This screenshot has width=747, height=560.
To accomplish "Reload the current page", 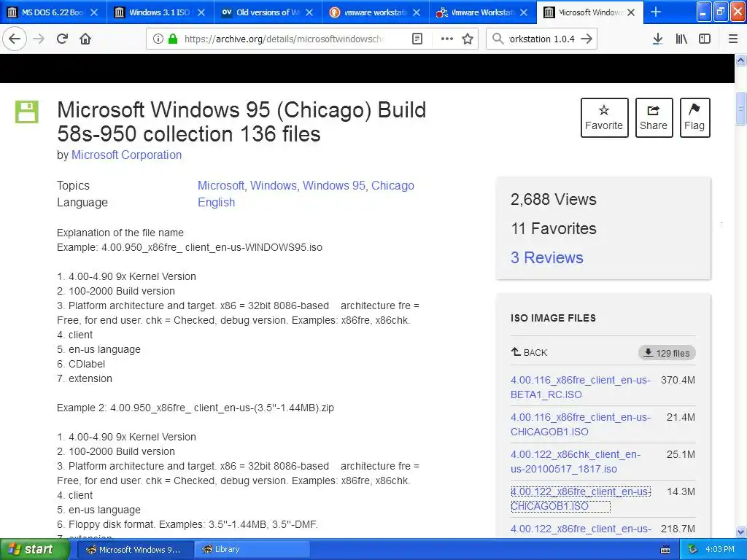I will (63, 39).
